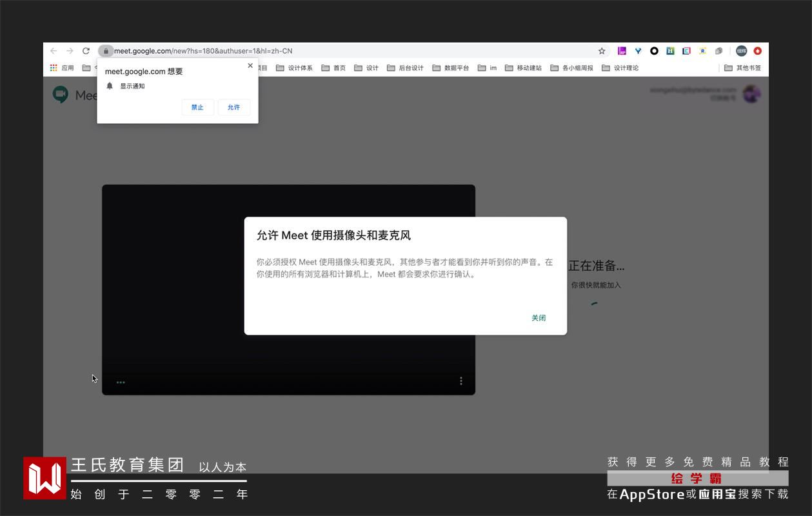Click the meet.google.com 想要 popup title

pos(144,72)
